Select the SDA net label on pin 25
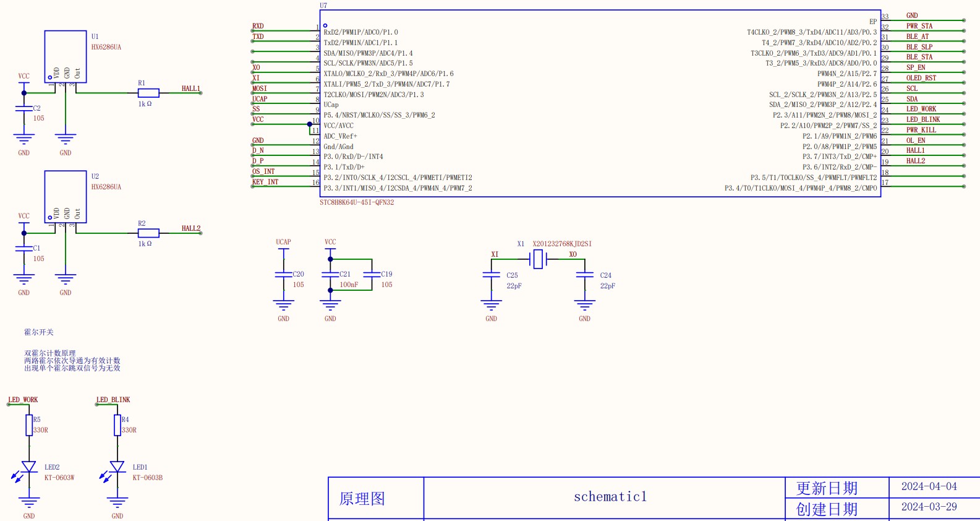Screen dimensions: 980x521 912,99
